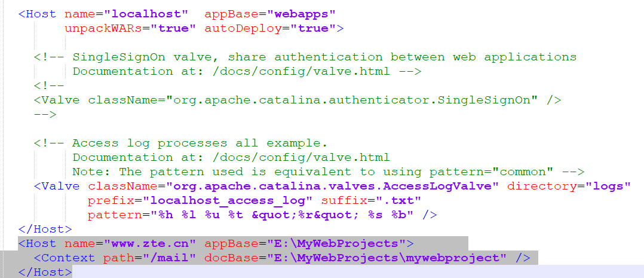Click the first closing </Host> tag

(45, 229)
